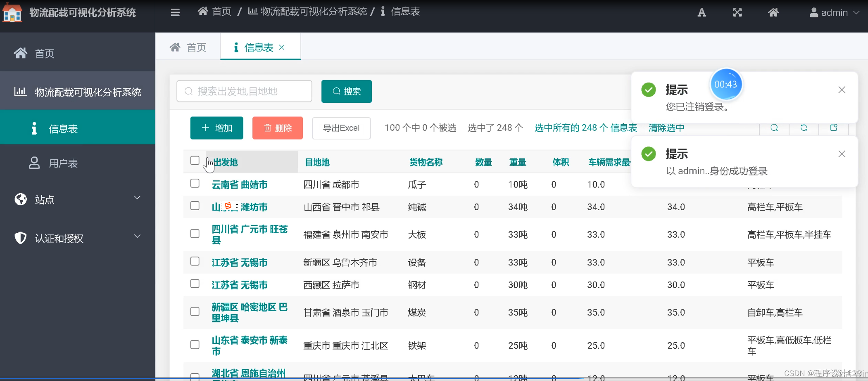Open table search via the magnifier icon
Screen dimensions: 868x381
(x=774, y=128)
